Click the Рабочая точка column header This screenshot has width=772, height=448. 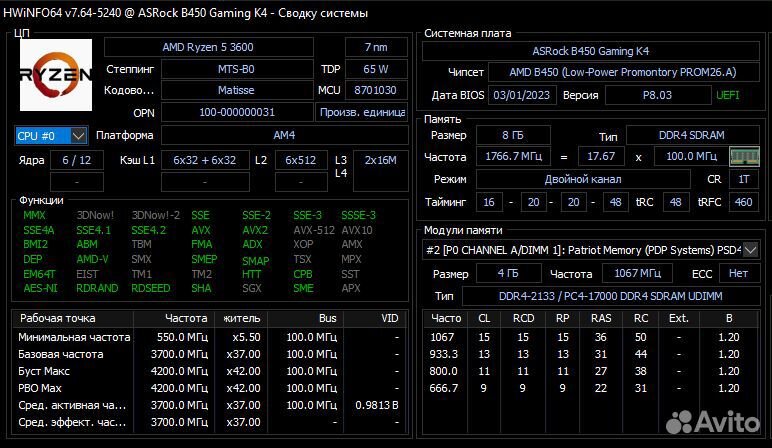(x=73, y=319)
